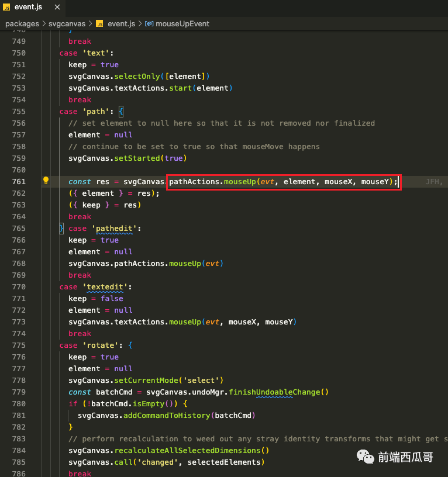Click closing brace on line 782
Viewport: 448px width, 477px height.
point(71,427)
